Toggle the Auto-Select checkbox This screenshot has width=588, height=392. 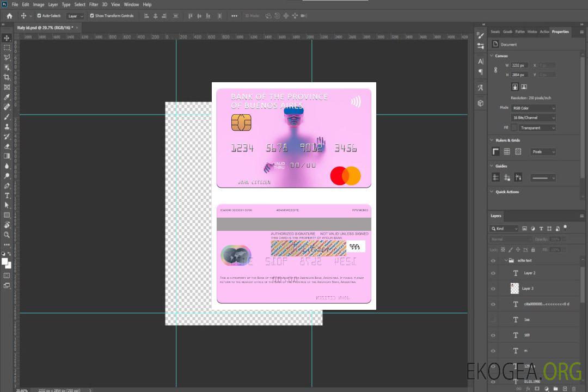[39, 16]
